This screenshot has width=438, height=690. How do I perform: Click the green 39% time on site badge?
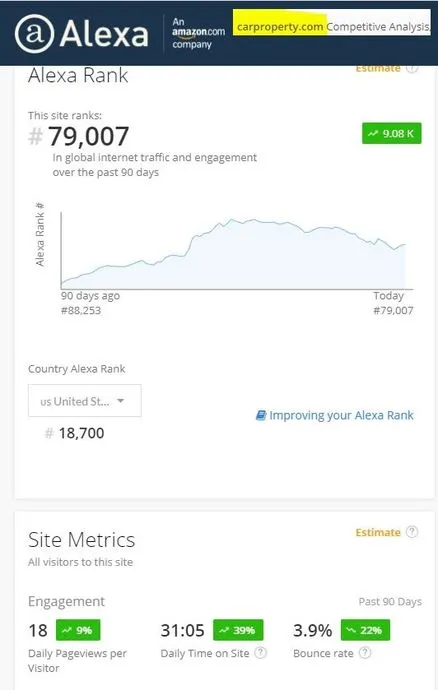[x=238, y=630]
